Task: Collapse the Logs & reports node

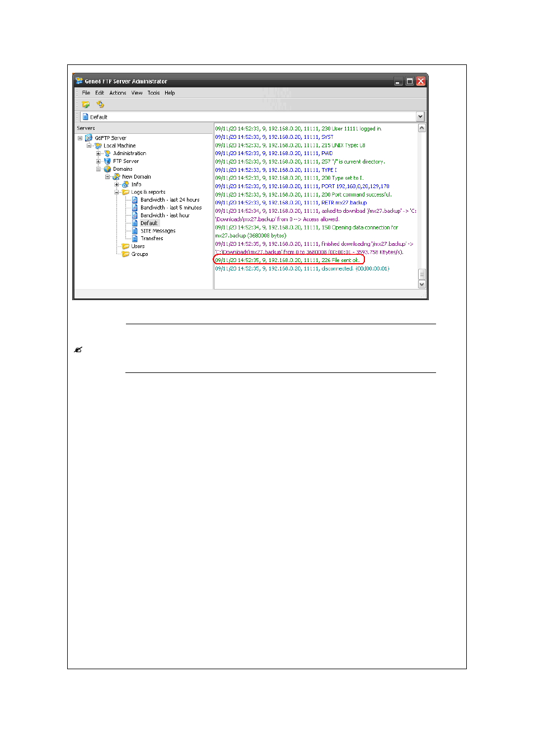Action: coord(116,192)
